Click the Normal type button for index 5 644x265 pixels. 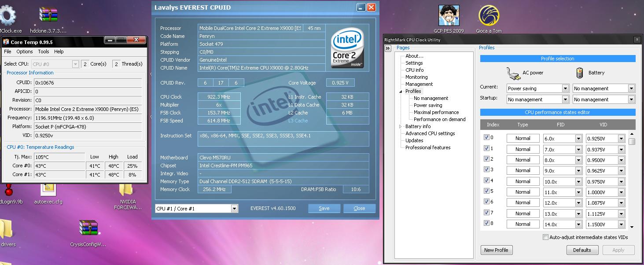523,192
